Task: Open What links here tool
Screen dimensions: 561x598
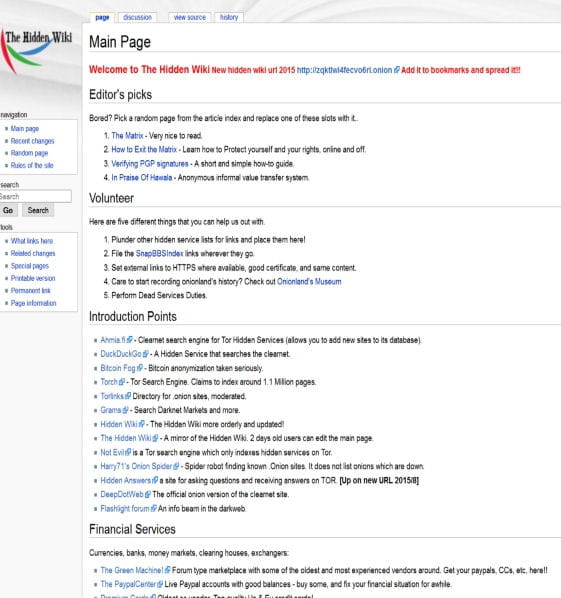Action: pos(32,241)
